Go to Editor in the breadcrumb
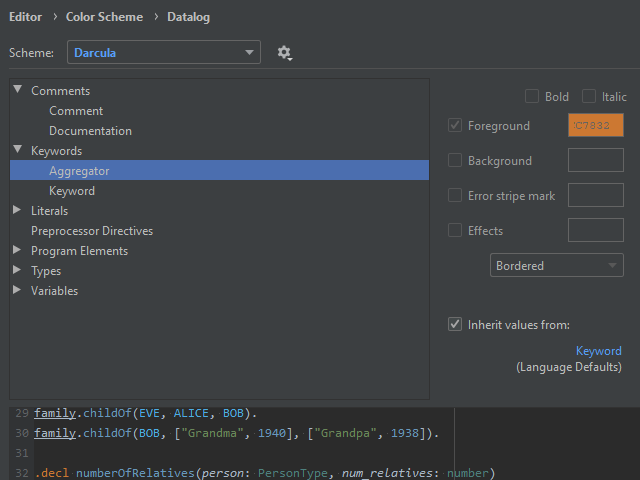The height and width of the screenshot is (480, 640). 25,17
